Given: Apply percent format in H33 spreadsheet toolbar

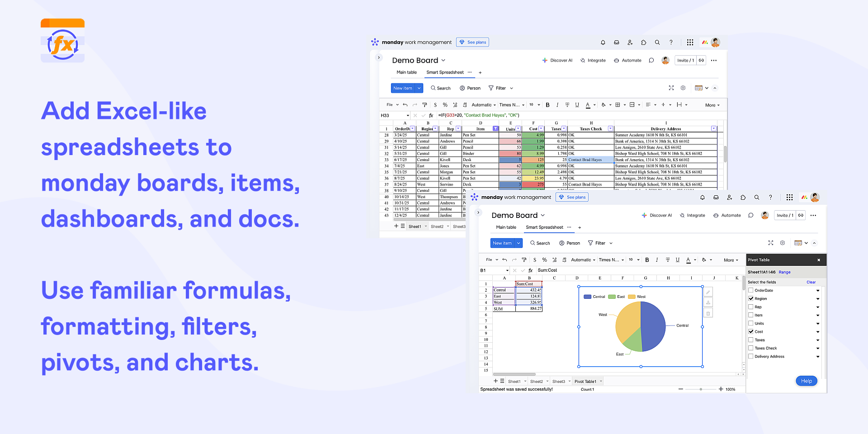Looking at the screenshot, I should pos(445,105).
